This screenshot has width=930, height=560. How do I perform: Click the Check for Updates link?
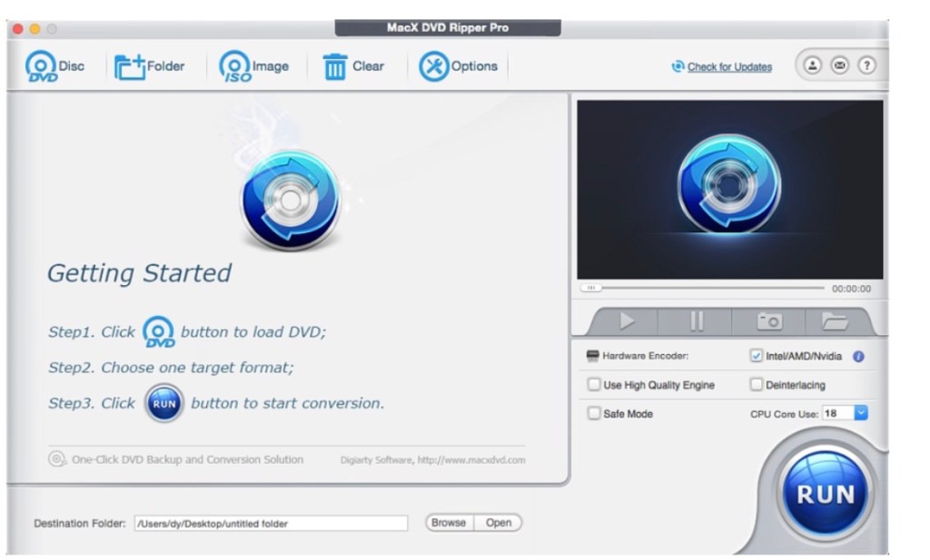pyautogui.click(x=729, y=67)
